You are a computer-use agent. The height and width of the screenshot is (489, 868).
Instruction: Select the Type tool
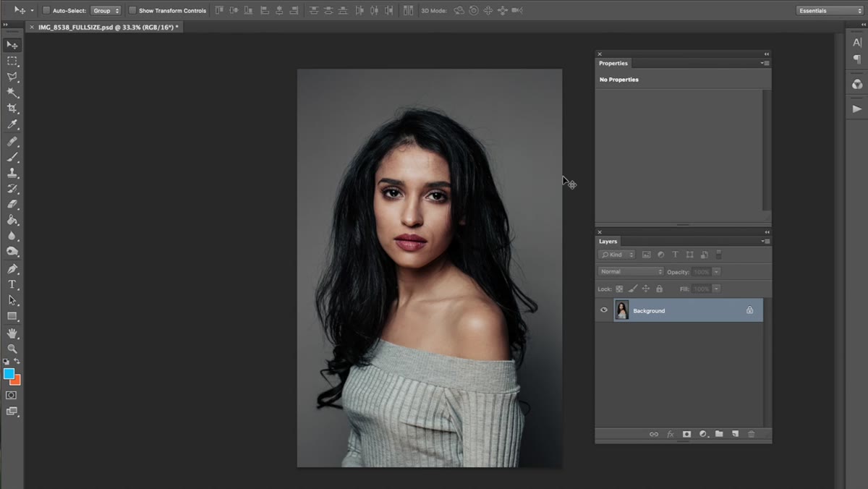tap(12, 284)
